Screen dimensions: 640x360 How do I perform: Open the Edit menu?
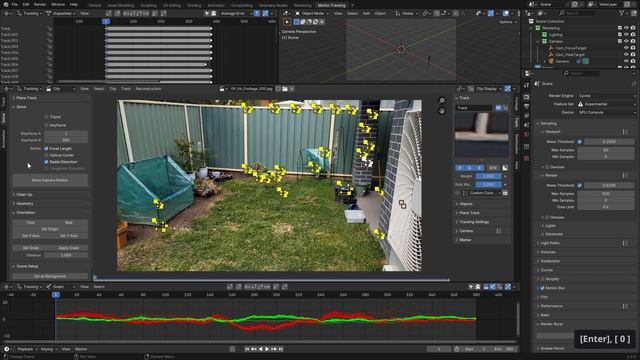point(26,4)
